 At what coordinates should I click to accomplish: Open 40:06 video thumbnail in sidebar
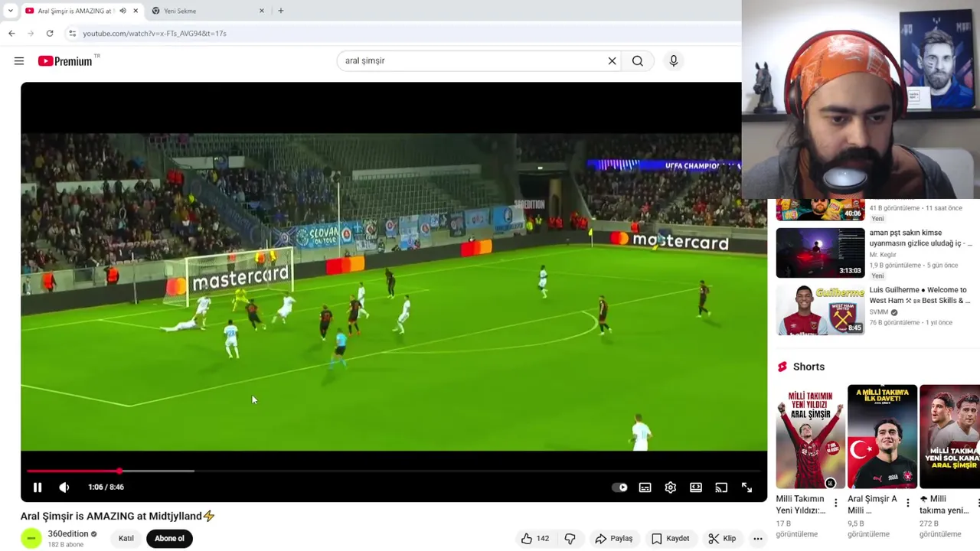tap(820, 210)
